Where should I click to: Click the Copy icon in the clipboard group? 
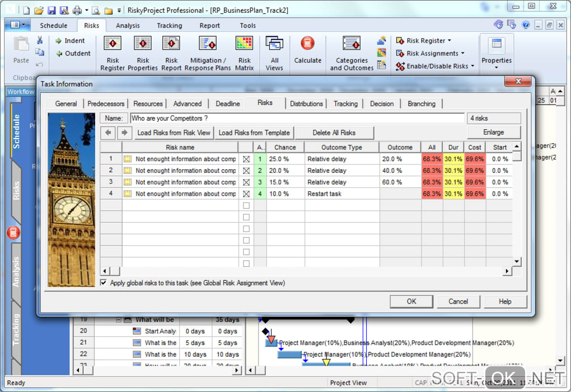[x=40, y=53]
